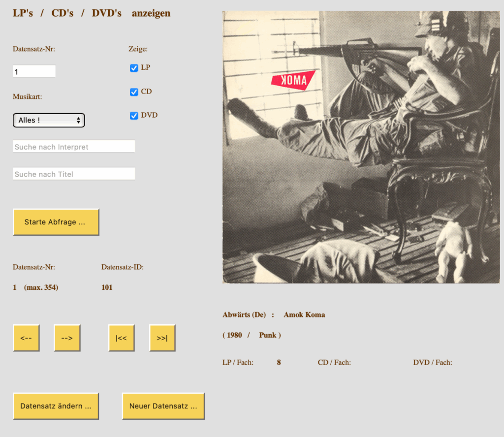Image resolution: width=504 pixels, height=437 pixels.
Task: Click the 'DVD / Fach:' label
Action: coord(433,363)
